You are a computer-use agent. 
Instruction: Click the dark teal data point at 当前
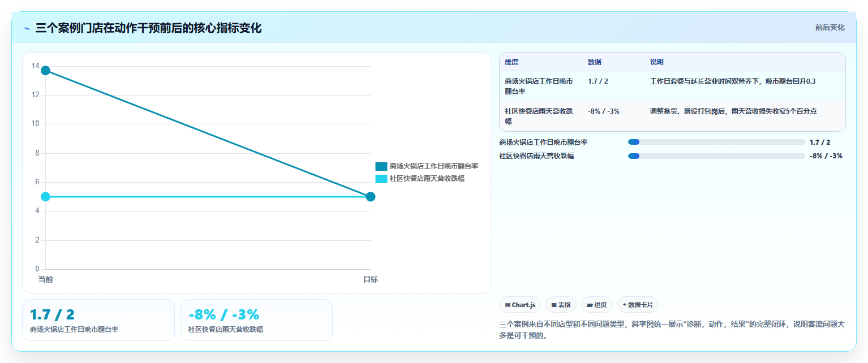45,70
